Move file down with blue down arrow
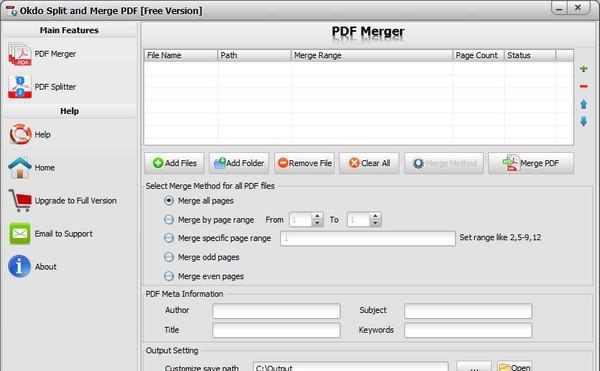The height and width of the screenshot is (371, 600). [584, 122]
